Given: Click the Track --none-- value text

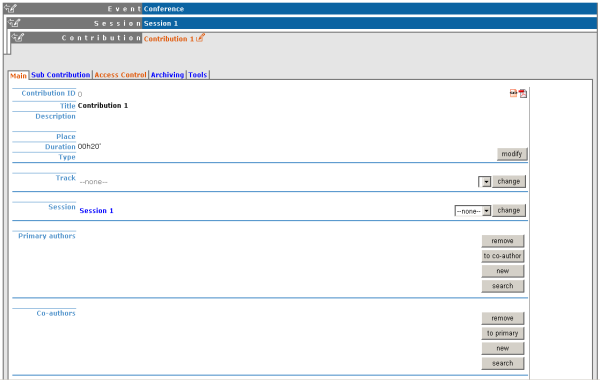Looking at the screenshot, I should [93, 182].
